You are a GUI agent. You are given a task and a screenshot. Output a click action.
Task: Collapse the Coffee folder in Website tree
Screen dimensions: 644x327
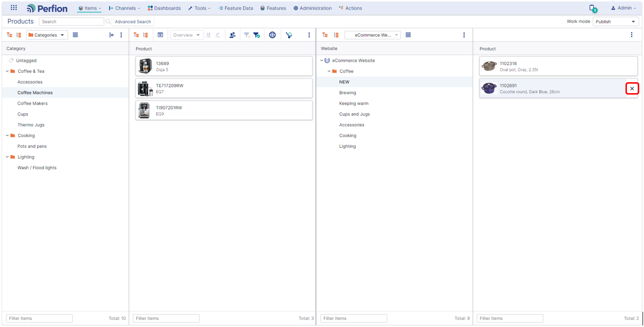329,71
